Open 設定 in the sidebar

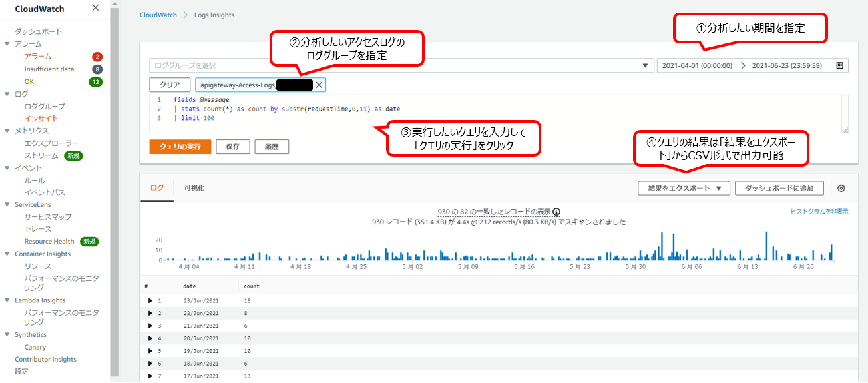coord(21,372)
